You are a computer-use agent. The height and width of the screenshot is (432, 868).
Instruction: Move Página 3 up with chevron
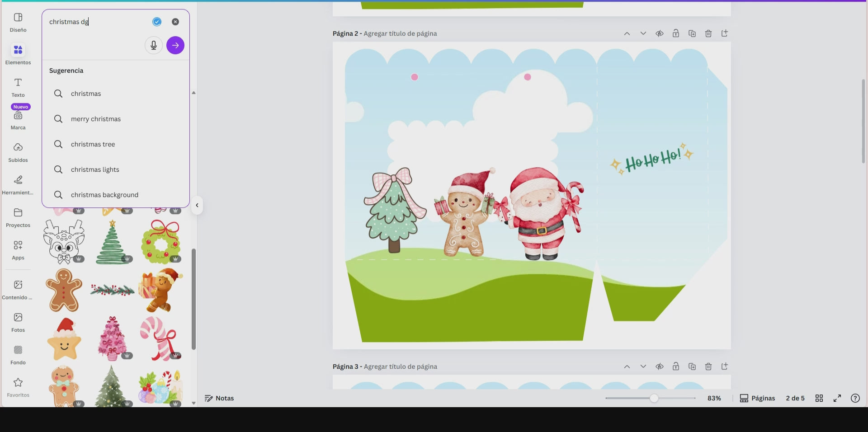click(x=627, y=366)
